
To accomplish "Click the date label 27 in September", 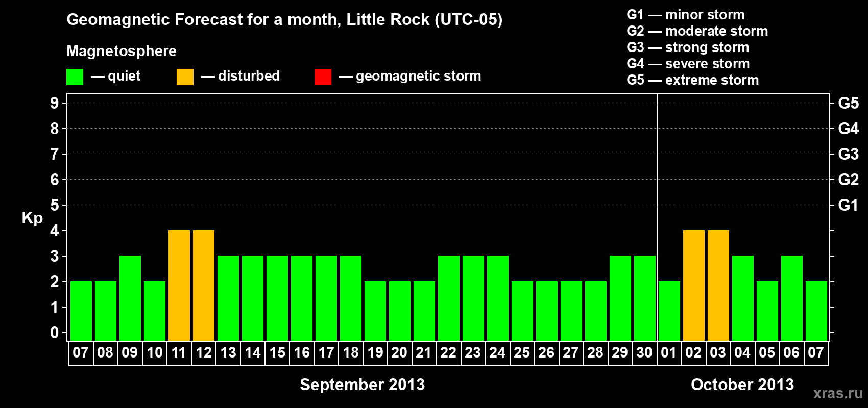I will point(571,353).
